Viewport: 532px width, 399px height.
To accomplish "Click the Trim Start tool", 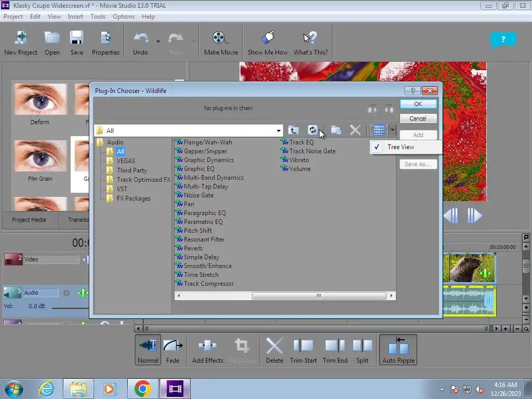I will [303, 350].
